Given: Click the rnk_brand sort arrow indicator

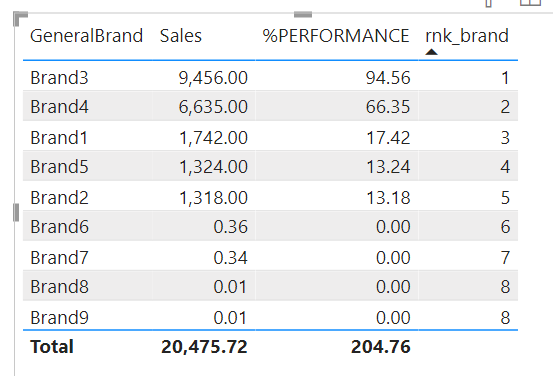Looking at the screenshot, I should [431, 52].
